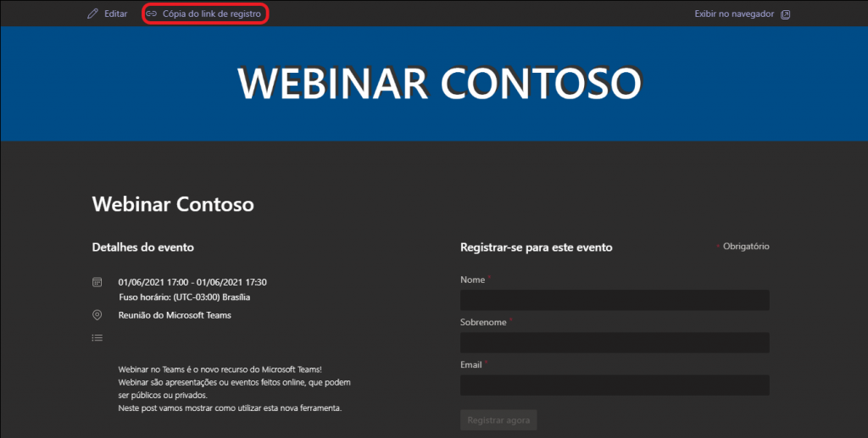Click the Detalhes do evento heading
The height and width of the screenshot is (438, 868).
coord(142,247)
